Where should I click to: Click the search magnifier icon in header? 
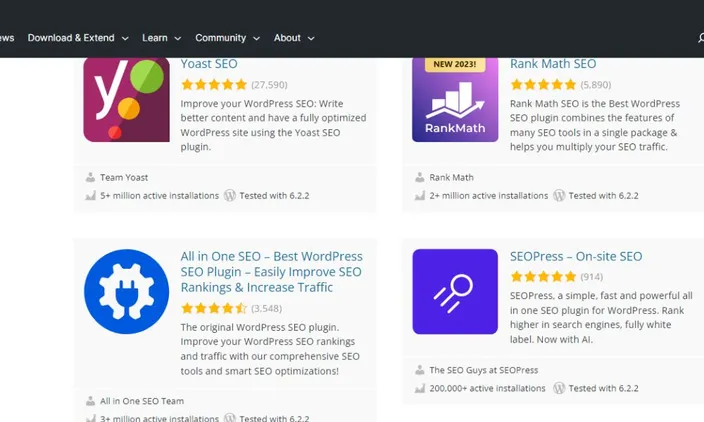(x=701, y=38)
